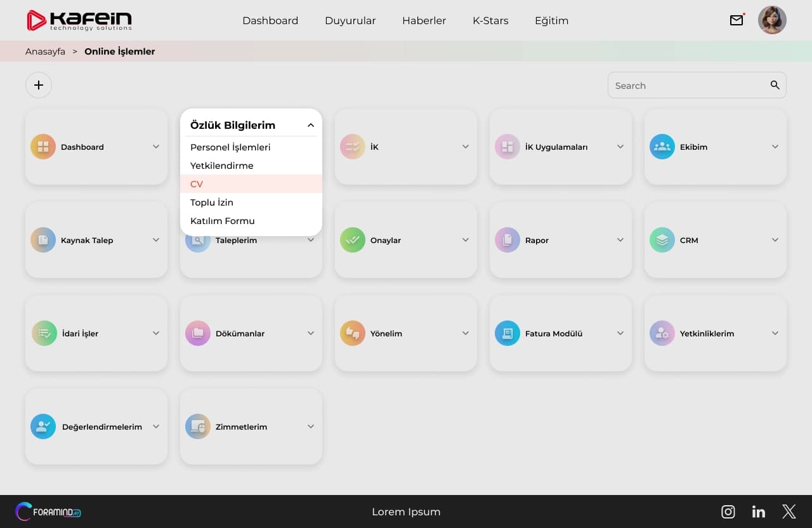Click the İK Uygulamaları card icon
Screen dimensions: 812x528
coord(507,147)
